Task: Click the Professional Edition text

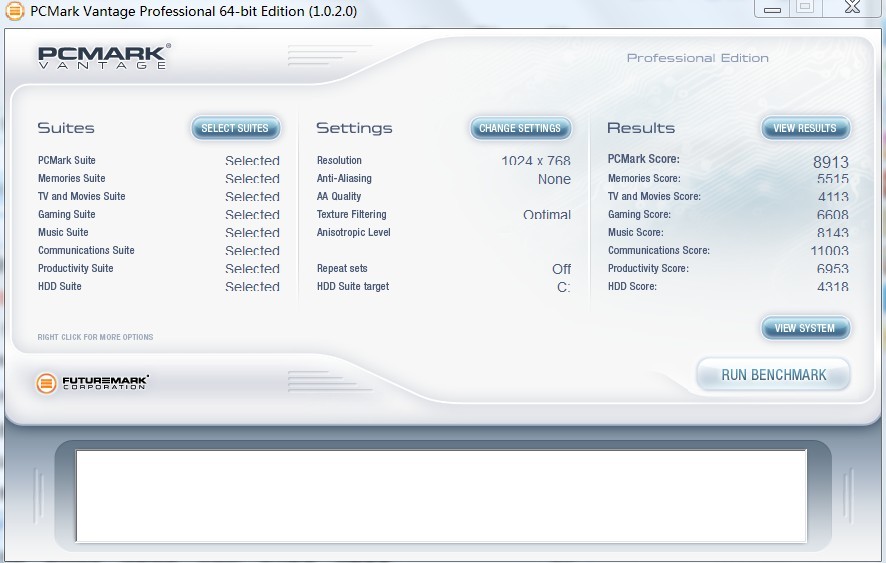Action: point(698,58)
